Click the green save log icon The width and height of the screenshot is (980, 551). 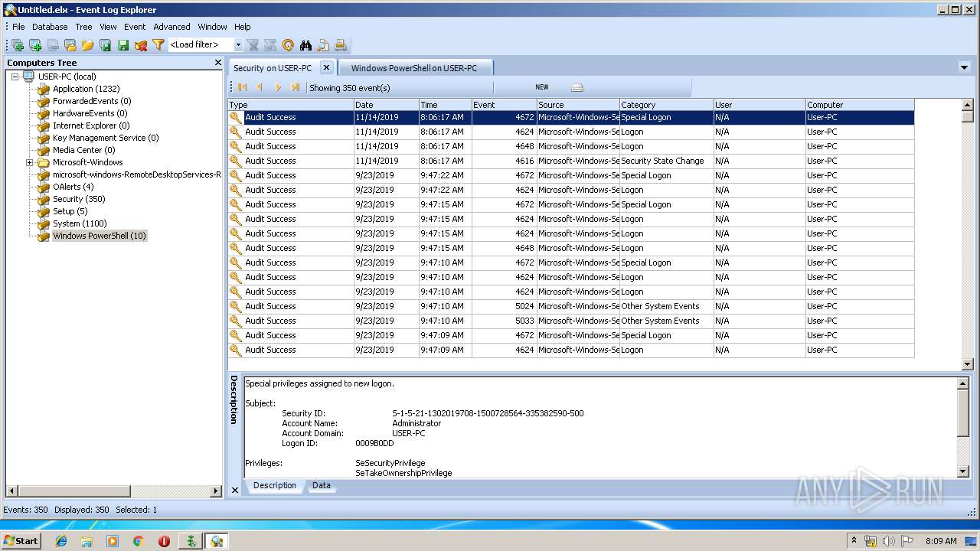pos(123,45)
